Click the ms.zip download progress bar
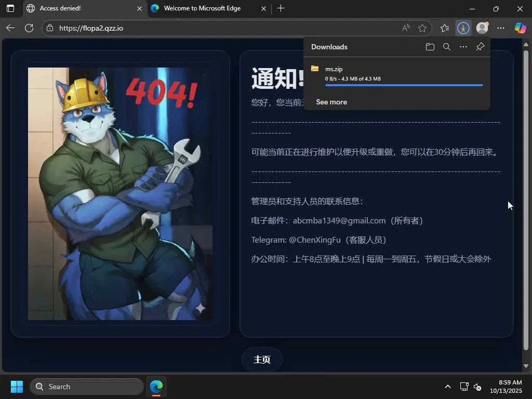 pos(404,85)
